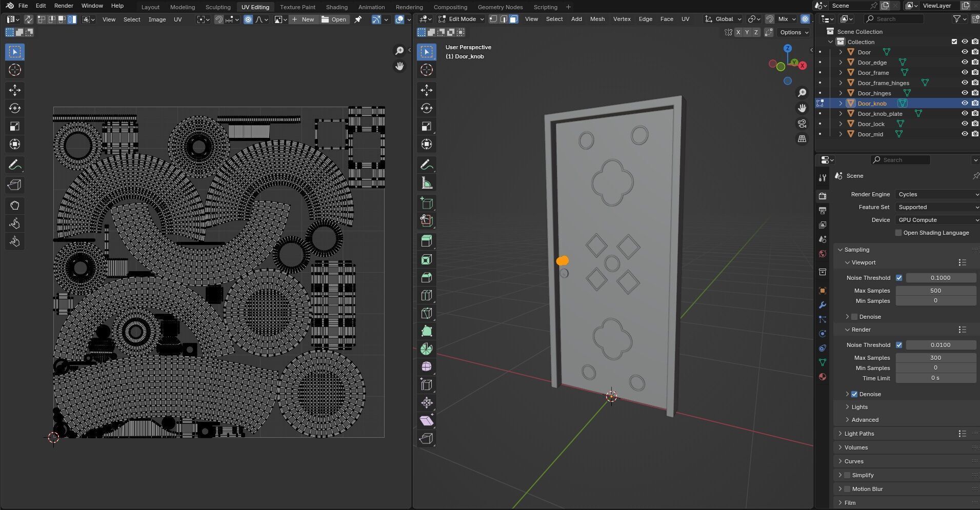Select the Scale tool in 3D viewport

coord(427,126)
